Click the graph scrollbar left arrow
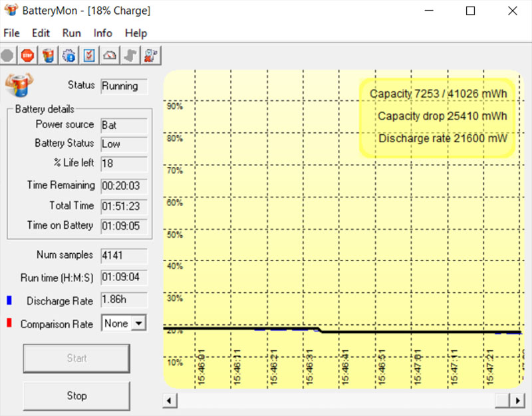Image resolution: width=532 pixels, height=416 pixels. pyautogui.click(x=170, y=401)
